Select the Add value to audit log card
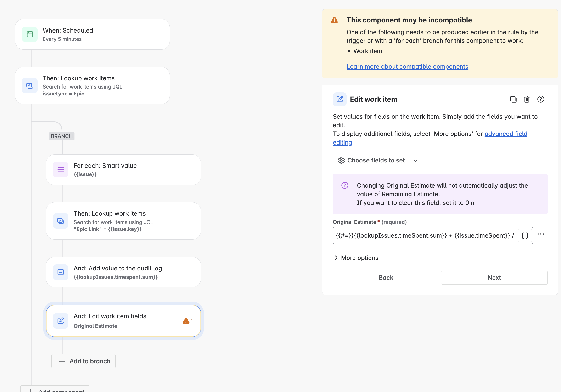Viewport: 561px width, 392px height. click(x=123, y=272)
